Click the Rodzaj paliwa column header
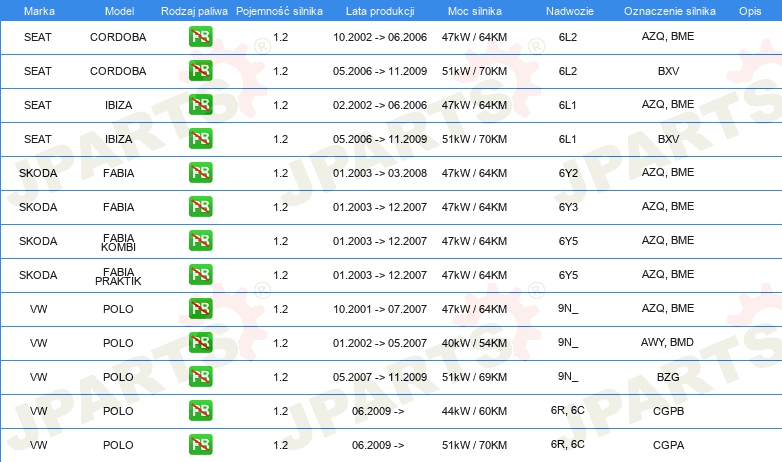This screenshot has height=462, width=782. coord(194,11)
